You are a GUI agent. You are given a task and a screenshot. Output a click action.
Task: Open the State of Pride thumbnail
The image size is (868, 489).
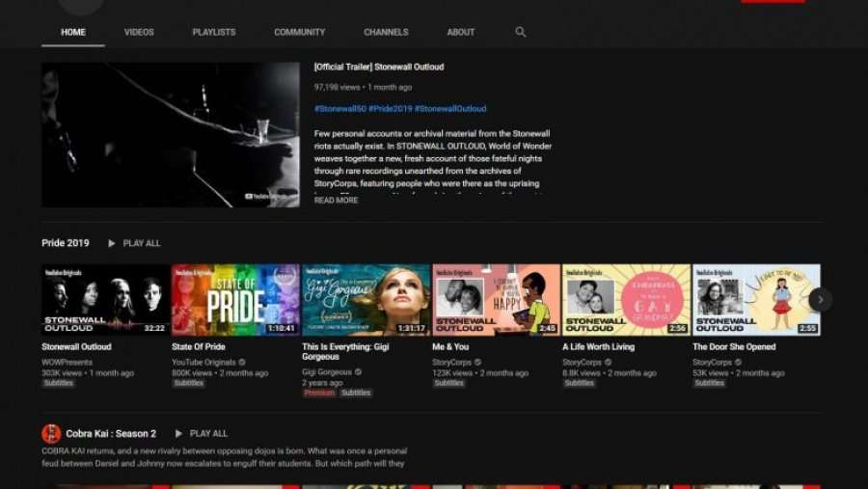pos(236,300)
